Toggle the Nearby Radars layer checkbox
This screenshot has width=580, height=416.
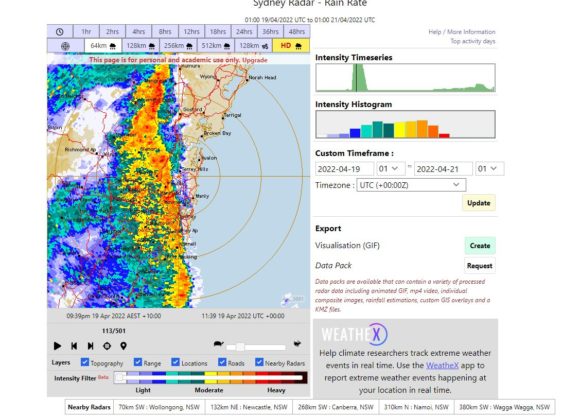pos(259,362)
